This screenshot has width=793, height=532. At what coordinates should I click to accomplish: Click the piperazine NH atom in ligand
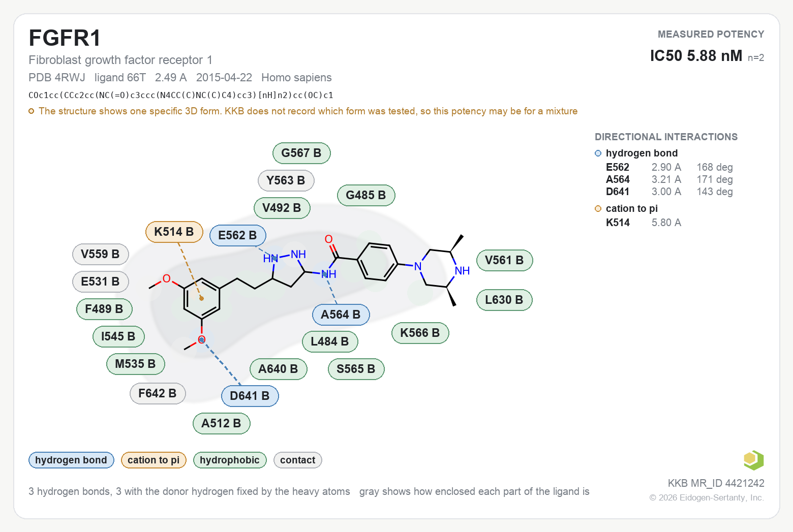pyautogui.click(x=462, y=271)
